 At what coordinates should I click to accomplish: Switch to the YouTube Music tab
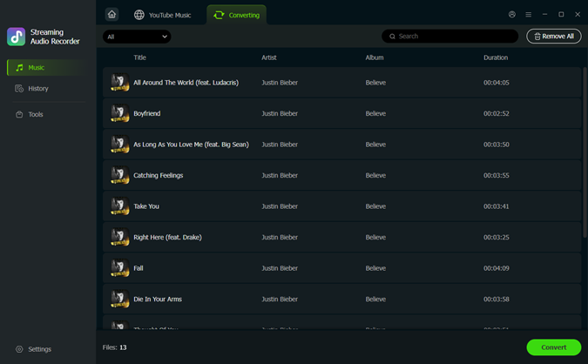(163, 15)
